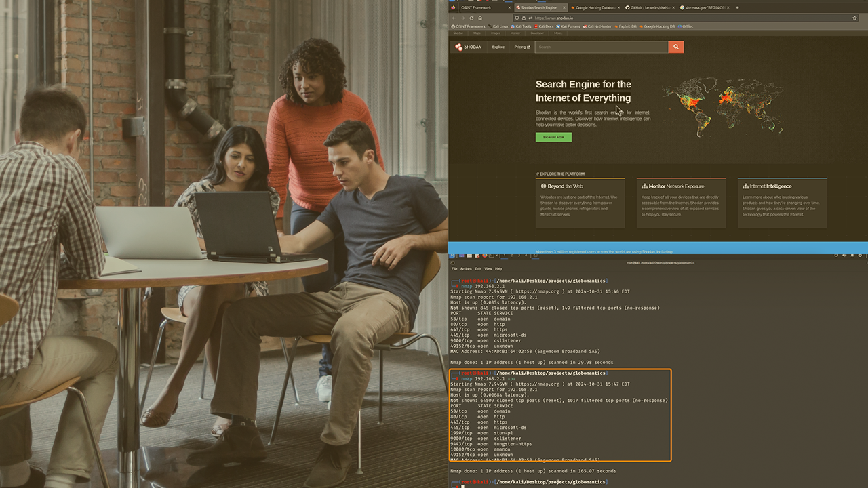Open the terminal Actions menu
This screenshot has height=488, width=868.
(x=466, y=269)
